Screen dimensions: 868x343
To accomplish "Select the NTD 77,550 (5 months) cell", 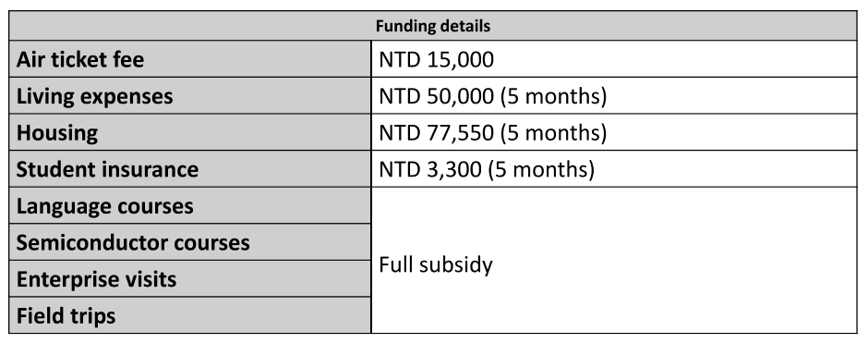I will (614, 132).
